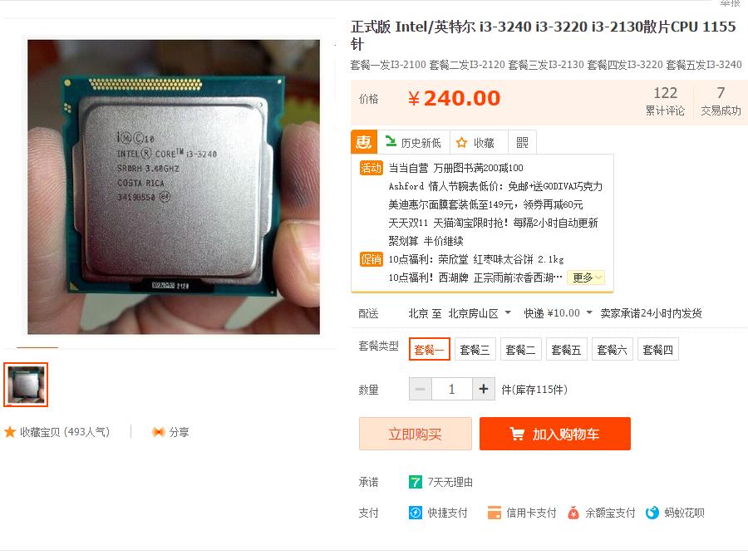
Task: Click the quantity input field
Action: [452, 389]
